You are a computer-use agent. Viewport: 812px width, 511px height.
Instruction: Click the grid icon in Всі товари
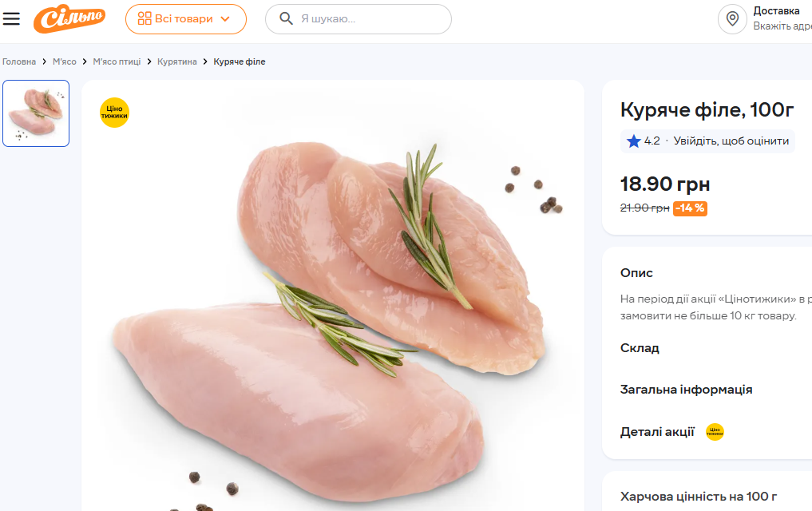click(145, 19)
